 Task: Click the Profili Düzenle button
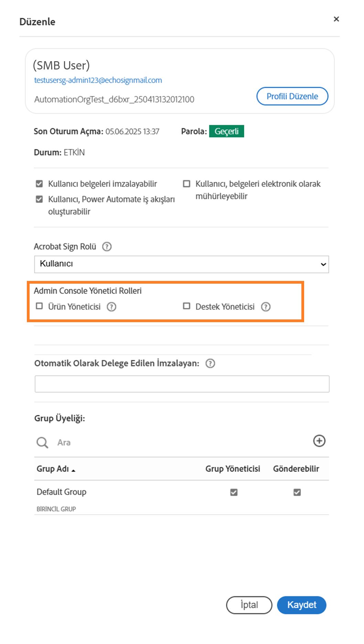[x=292, y=96]
